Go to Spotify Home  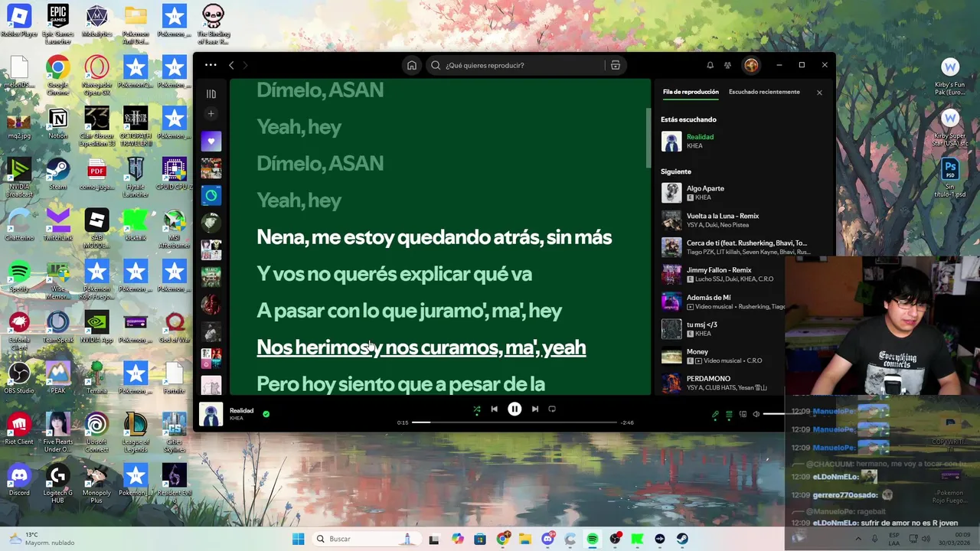coord(412,65)
